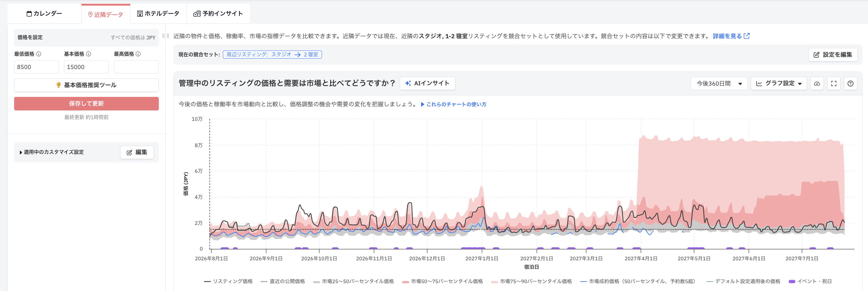Click info icon next to 最高価格

[138, 54]
